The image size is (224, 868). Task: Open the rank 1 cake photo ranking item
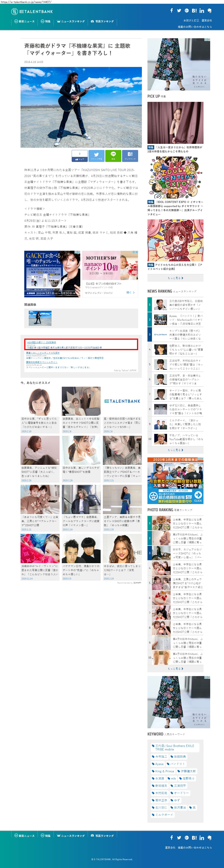[175, 523]
